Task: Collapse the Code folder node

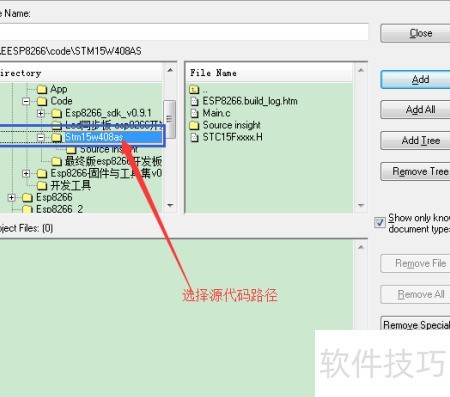Action: (x=26, y=101)
